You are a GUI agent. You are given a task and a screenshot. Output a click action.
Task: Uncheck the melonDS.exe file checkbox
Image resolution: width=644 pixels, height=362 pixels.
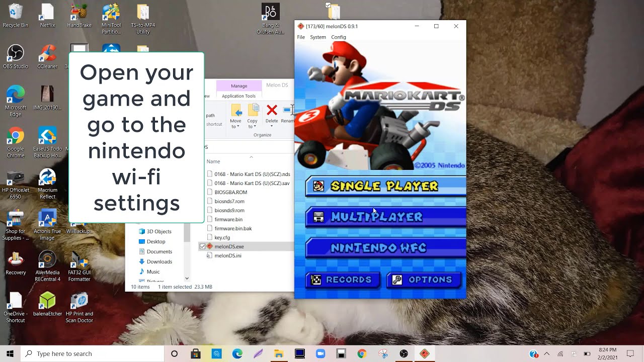click(x=202, y=246)
